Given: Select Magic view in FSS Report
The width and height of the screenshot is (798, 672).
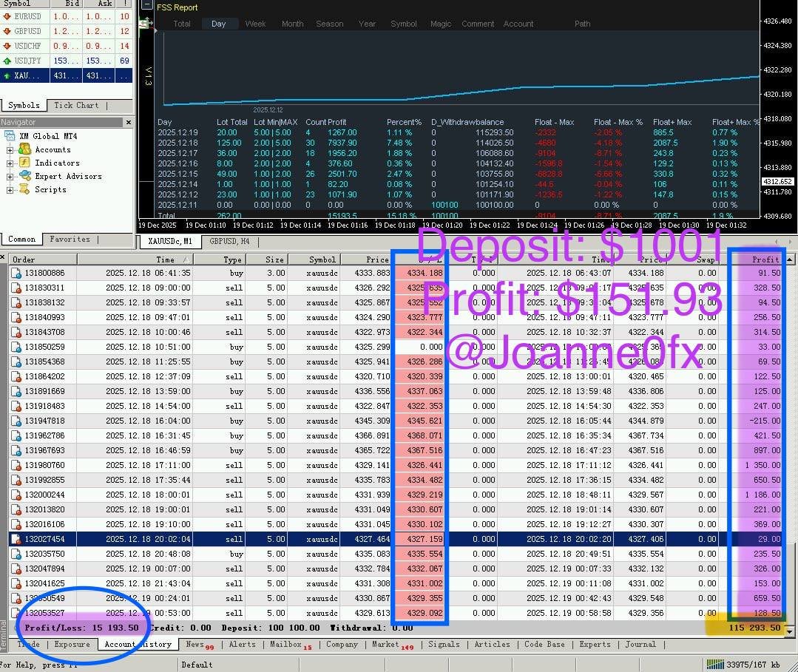Looking at the screenshot, I should pos(441,24).
